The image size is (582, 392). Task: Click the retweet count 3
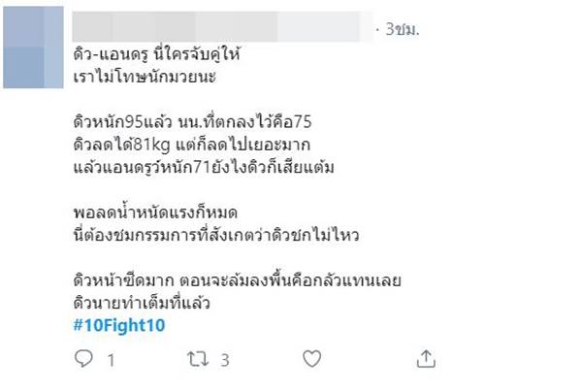[224, 360]
